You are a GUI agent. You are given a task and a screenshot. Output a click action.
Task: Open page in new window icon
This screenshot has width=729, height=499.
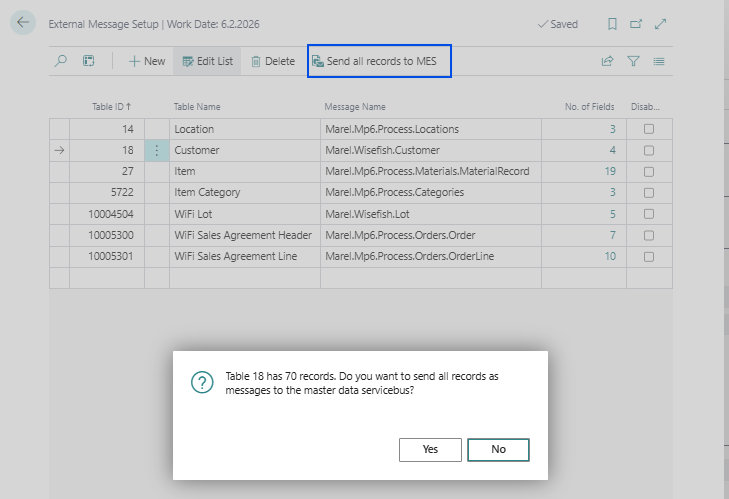[x=636, y=24]
